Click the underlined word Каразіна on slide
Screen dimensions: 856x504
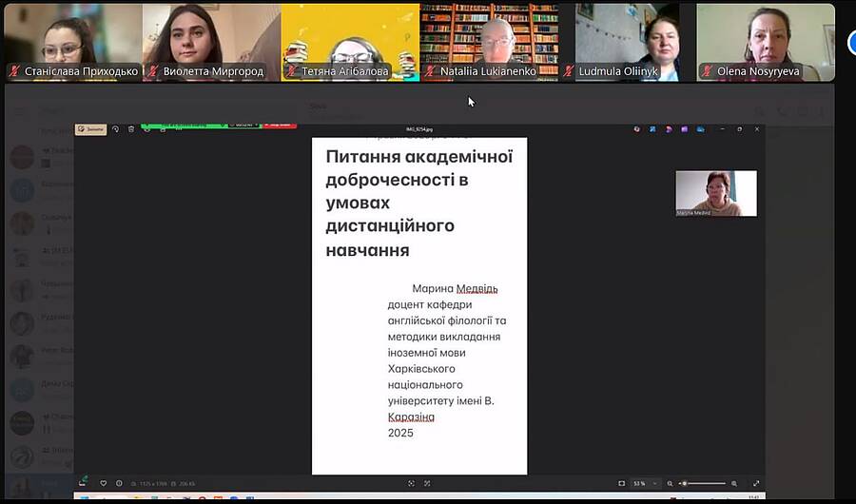411,417
